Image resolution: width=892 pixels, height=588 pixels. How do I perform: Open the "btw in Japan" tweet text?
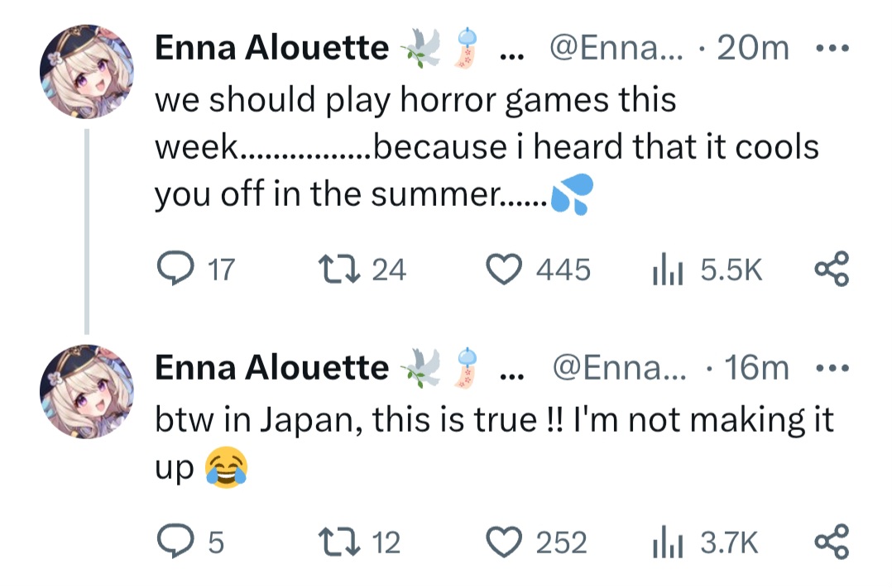(x=493, y=420)
